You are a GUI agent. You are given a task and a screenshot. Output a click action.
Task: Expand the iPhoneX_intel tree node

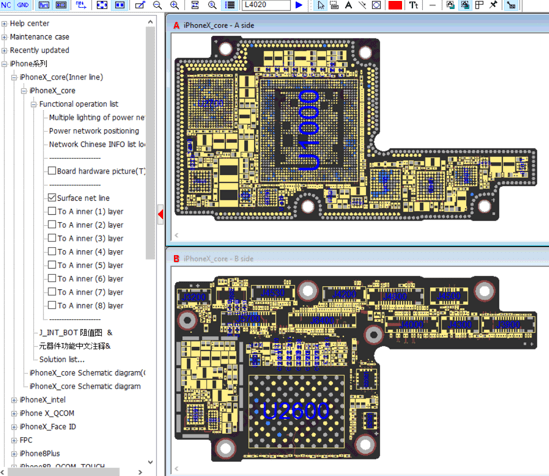point(14,400)
